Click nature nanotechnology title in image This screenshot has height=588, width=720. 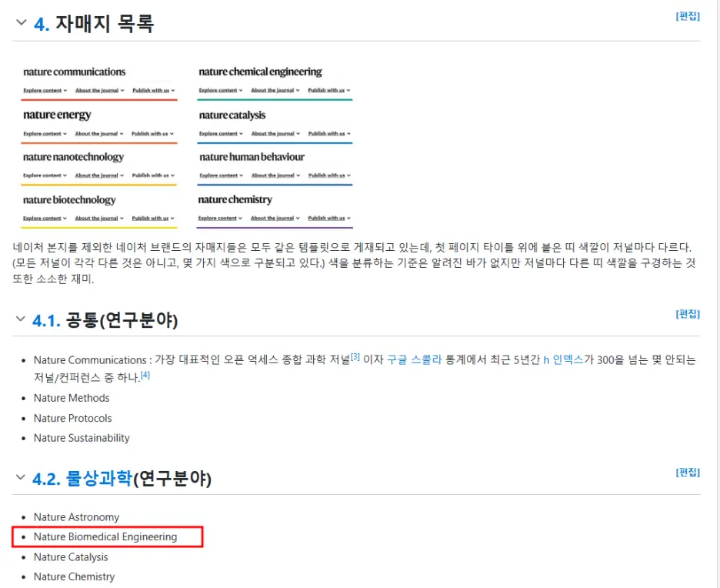74,157
